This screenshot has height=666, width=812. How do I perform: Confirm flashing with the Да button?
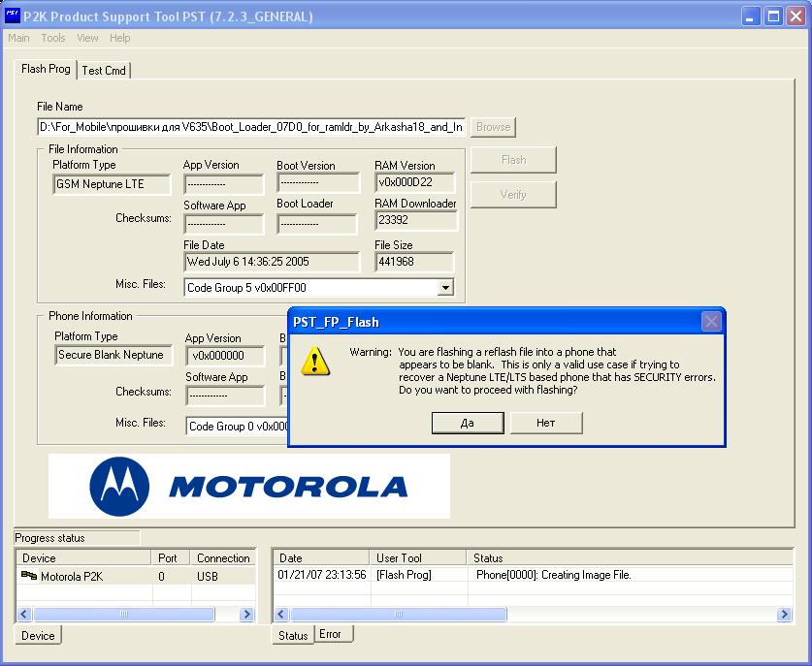(x=468, y=423)
